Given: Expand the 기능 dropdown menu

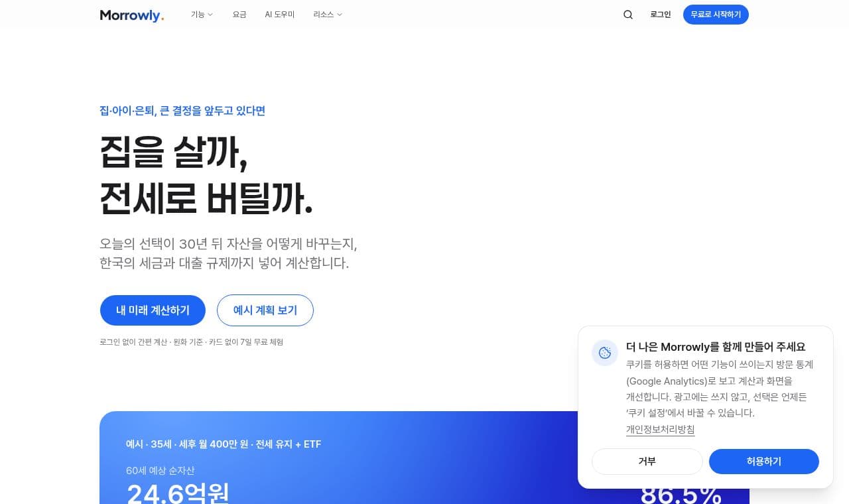Looking at the screenshot, I should coord(202,15).
